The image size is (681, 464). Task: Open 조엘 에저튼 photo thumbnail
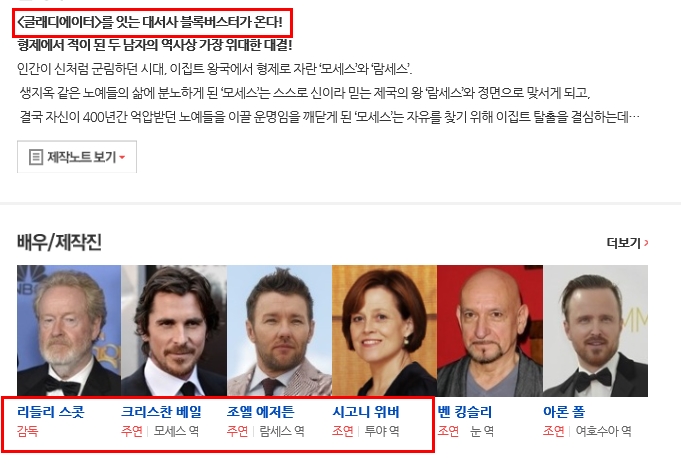[x=279, y=331]
